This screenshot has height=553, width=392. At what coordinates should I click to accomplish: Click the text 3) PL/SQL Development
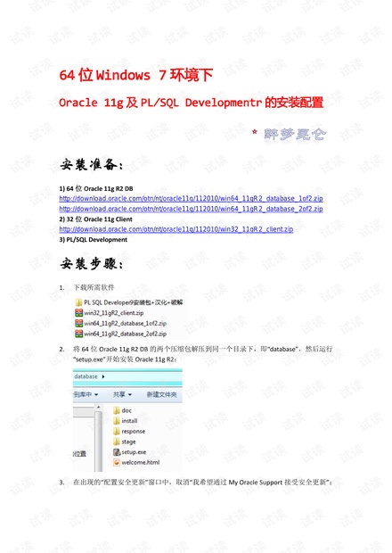93,240
